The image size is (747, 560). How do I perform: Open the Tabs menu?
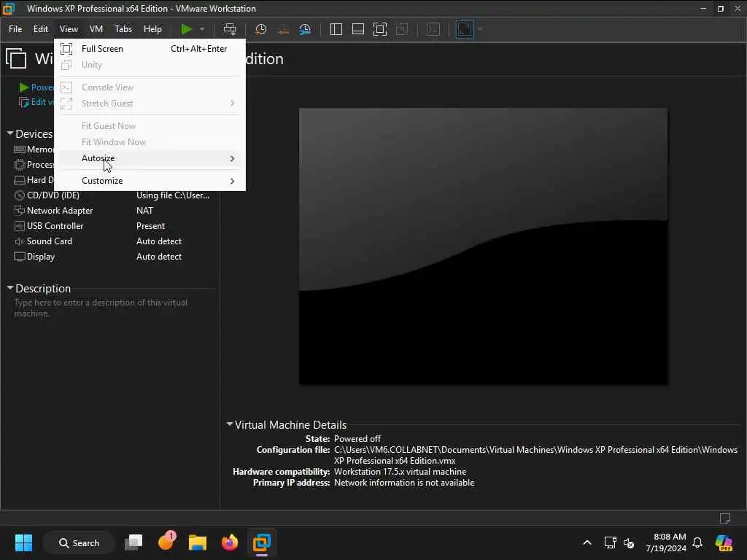123,29
